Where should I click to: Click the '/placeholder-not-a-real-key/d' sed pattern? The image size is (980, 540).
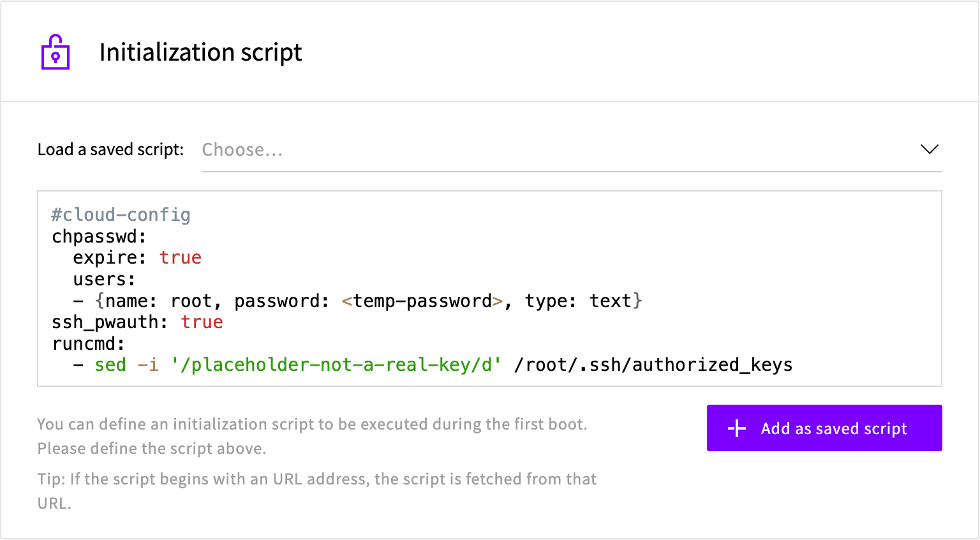[336, 365]
